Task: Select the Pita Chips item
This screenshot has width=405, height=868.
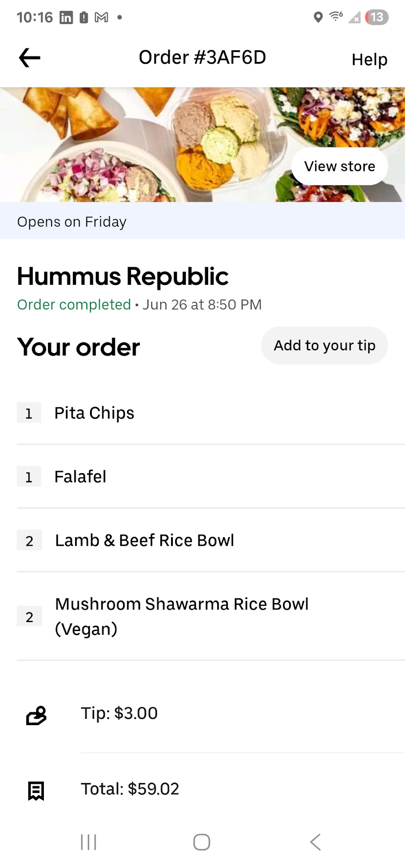Action: (x=94, y=413)
